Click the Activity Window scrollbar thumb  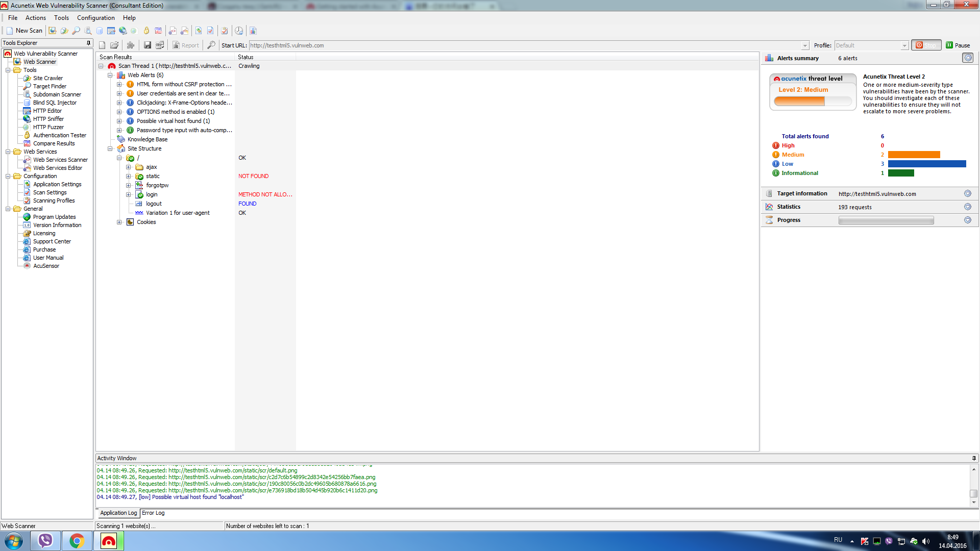click(974, 493)
